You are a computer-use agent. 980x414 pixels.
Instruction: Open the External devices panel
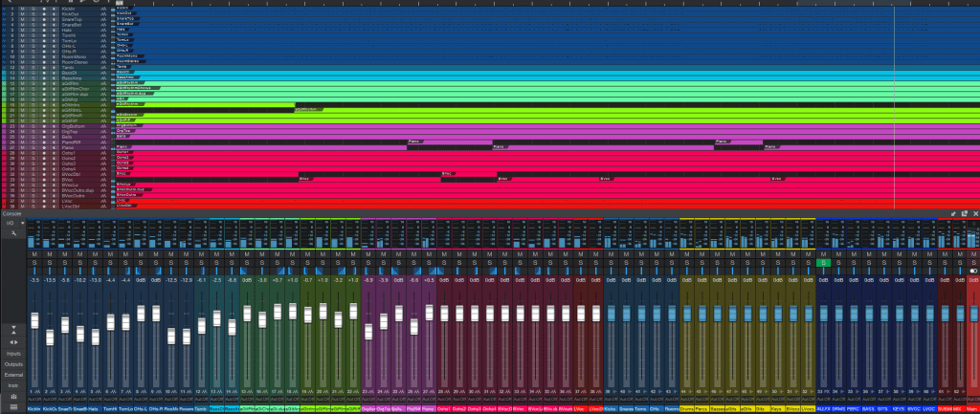tap(13, 375)
